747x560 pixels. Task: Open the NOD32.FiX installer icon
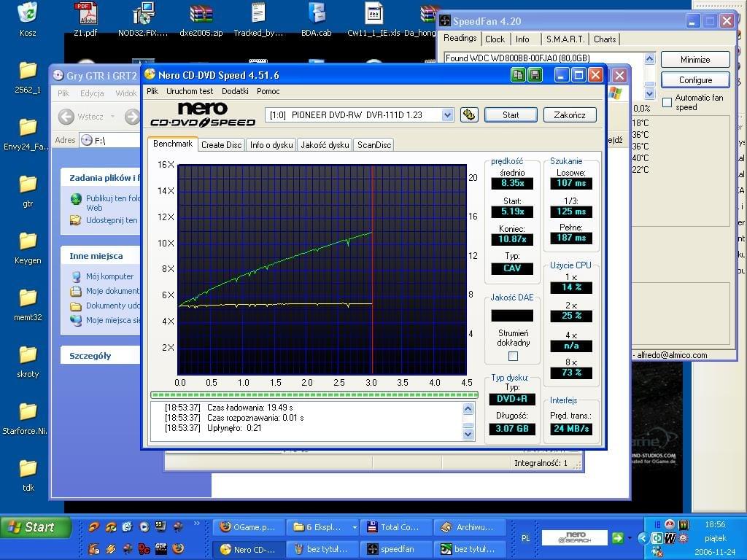(143, 18)
